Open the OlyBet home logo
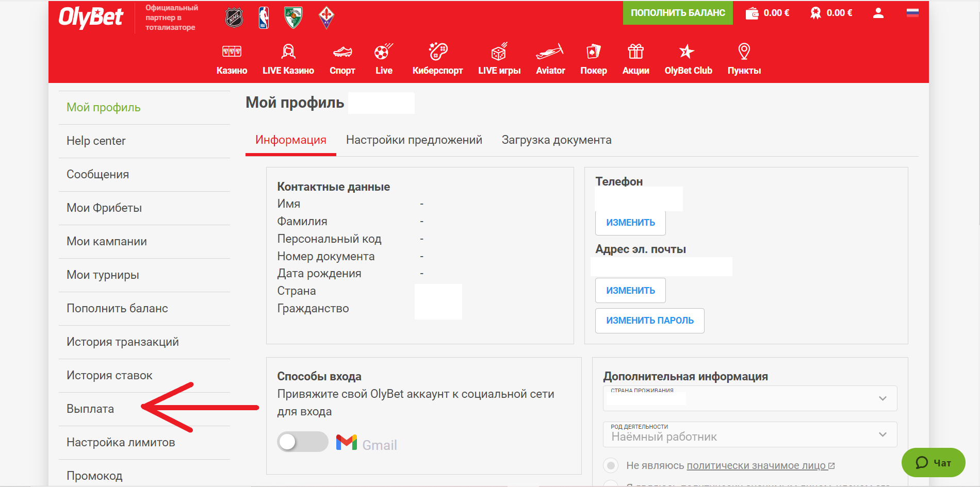Image resolution: width=980 pixels, height=487 pixels. click(91, 17)
